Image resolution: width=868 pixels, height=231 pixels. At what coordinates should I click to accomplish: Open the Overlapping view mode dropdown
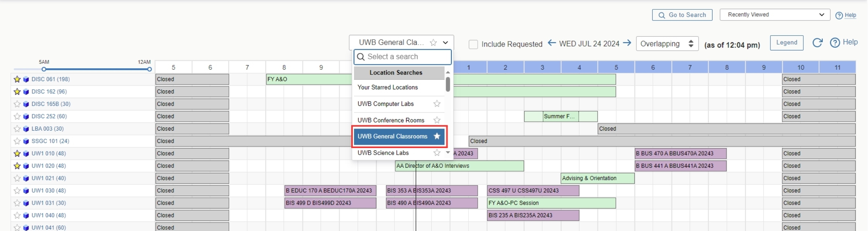click(667, 44)
